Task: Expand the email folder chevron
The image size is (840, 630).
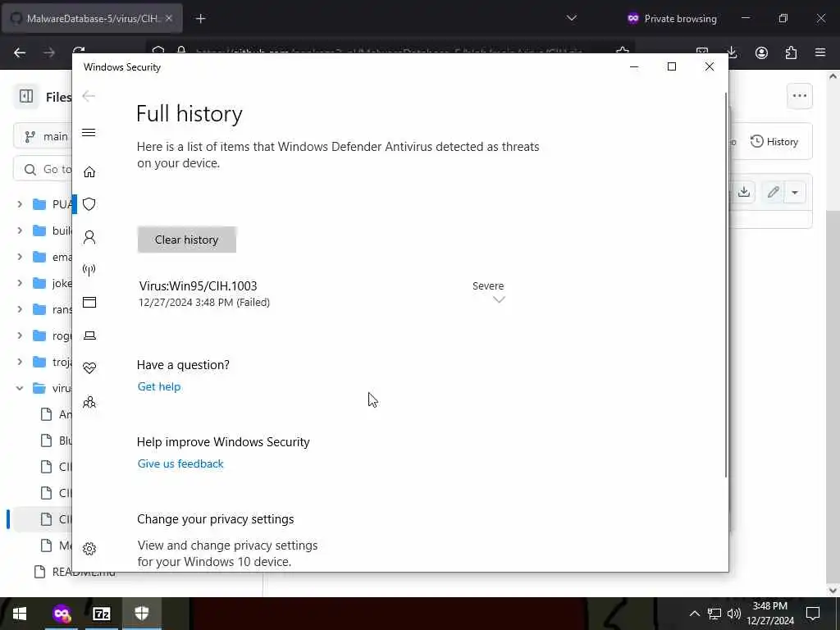Action: (20, 257)
